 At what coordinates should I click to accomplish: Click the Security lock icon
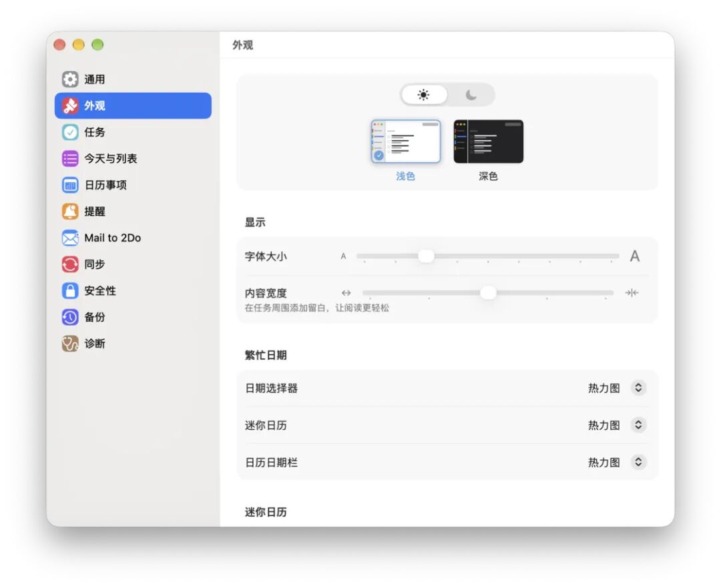coord(70,290)
